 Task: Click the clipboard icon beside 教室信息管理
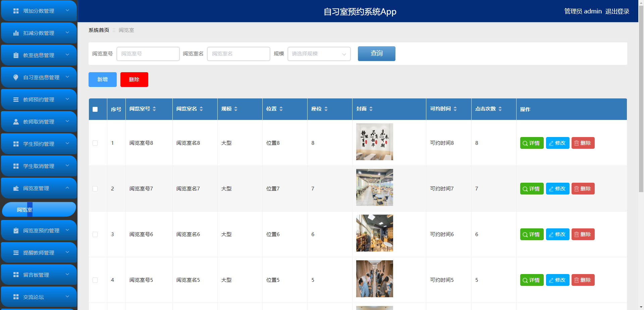pos(16,55)
